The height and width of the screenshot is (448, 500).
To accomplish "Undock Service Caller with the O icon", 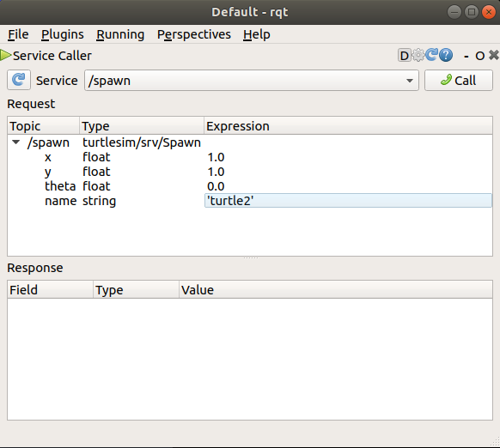I will tap(479, 56).
